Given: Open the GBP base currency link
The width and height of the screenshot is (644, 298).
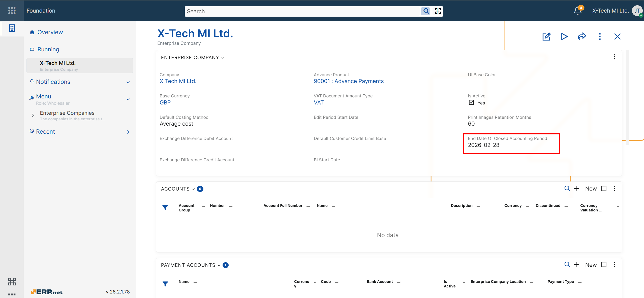Looking at the screenshot, I should [165, 102].
